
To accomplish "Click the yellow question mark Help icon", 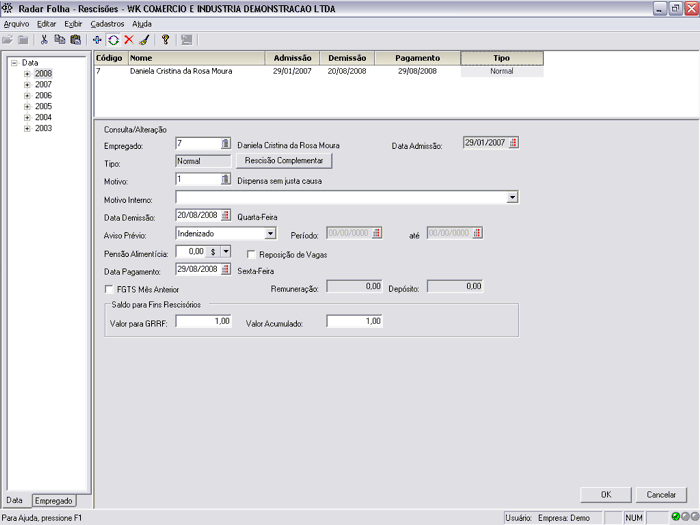I will [165, 40].
